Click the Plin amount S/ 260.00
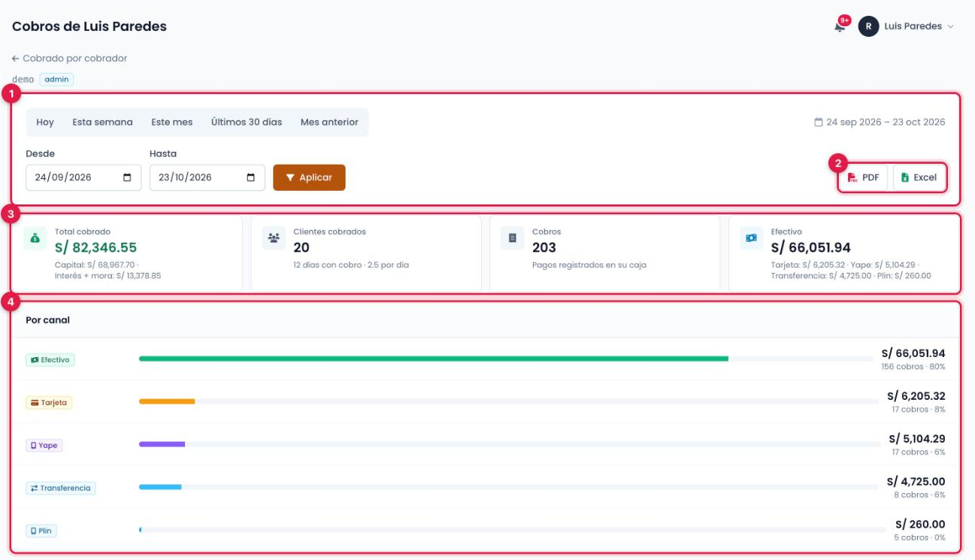Viewport: 975px width, 560px height. [920, 525]
